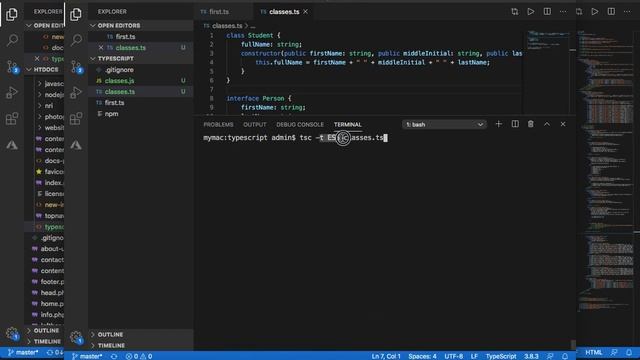Switch to first.ts editor tab
The image size is (640, 360).
coord(223,12)
